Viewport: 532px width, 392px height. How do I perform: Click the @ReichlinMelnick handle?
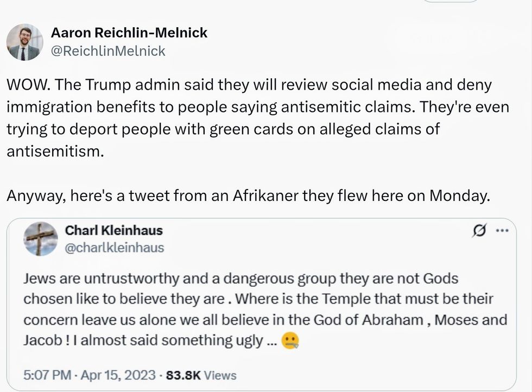107,51
